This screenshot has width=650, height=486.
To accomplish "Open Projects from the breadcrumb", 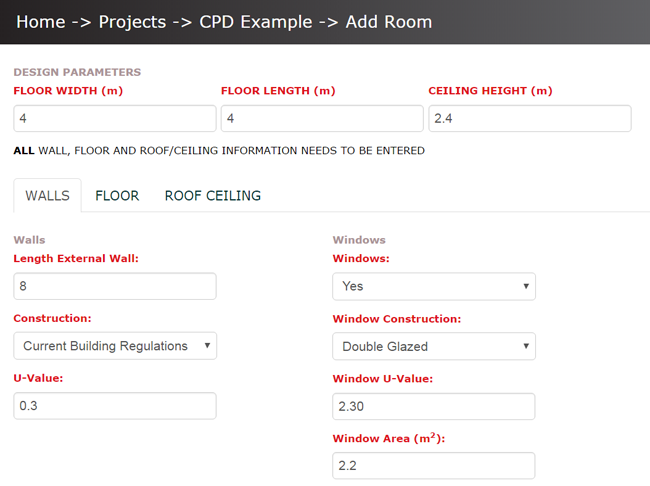I will [132, 22].
